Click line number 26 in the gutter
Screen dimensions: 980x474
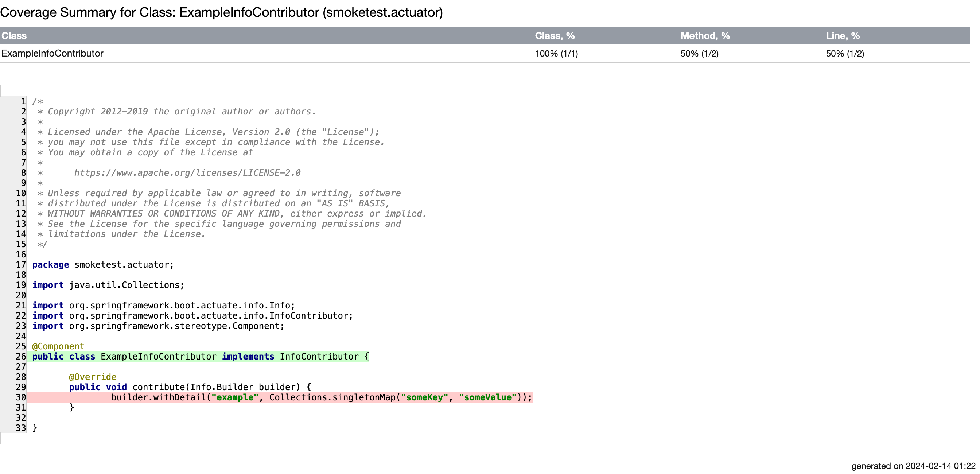[x=21, y=357]
